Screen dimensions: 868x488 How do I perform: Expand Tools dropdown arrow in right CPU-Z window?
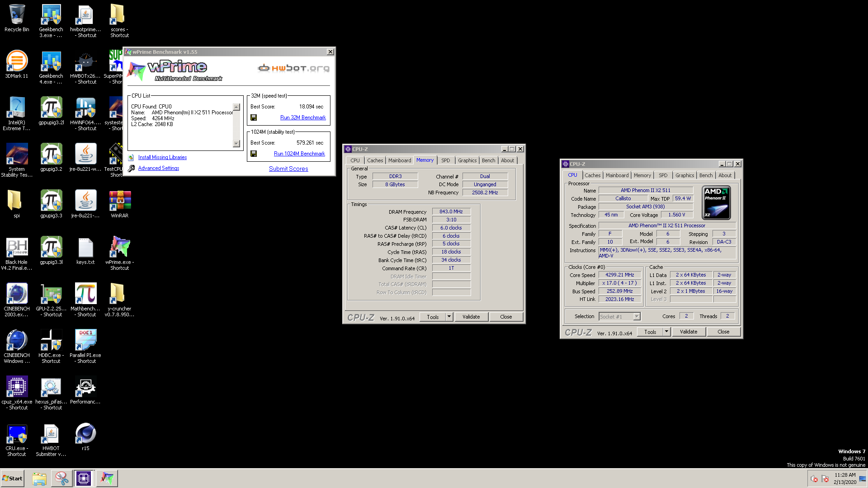pos(666,332)
